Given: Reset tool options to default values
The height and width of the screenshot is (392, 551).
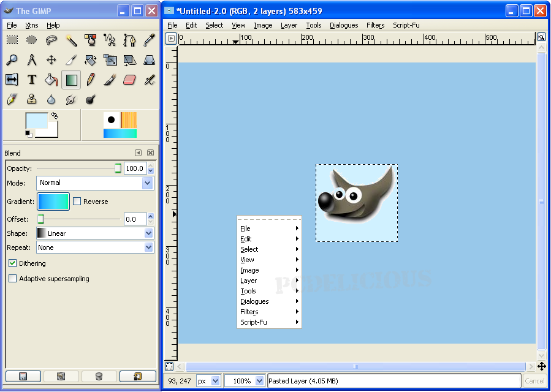Looking at the screenshot, I should tap(138, 377).
